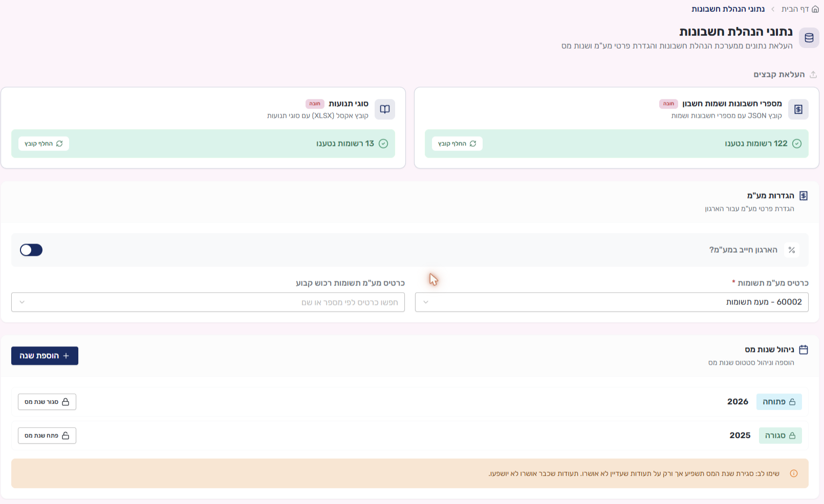Viewport: 824px width, 504px height.
Task: Click the כרטיס מע"מ תשומות רכוש קבוע label
Action: pos(350,283)
